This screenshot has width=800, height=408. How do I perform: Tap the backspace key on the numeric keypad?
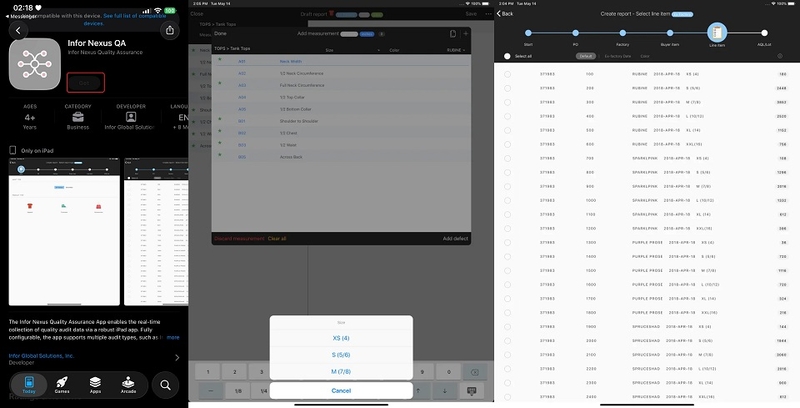(474, 372)
